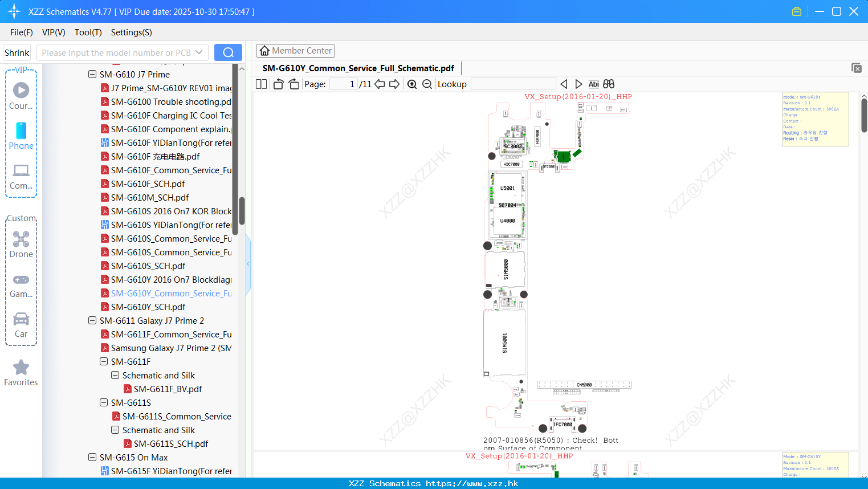Open SM-G6100 Trouble shooting.pdf
The image size is (868, 489).
[166, 101]
